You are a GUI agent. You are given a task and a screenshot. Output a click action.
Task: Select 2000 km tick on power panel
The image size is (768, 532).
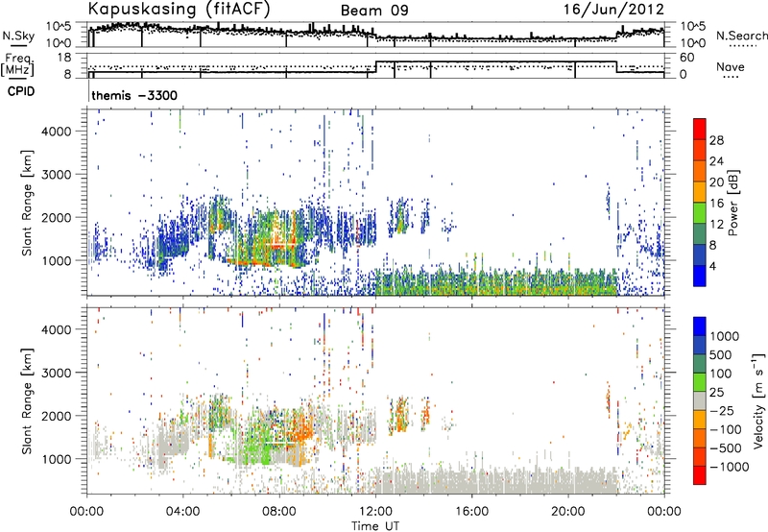click(57, 217)
